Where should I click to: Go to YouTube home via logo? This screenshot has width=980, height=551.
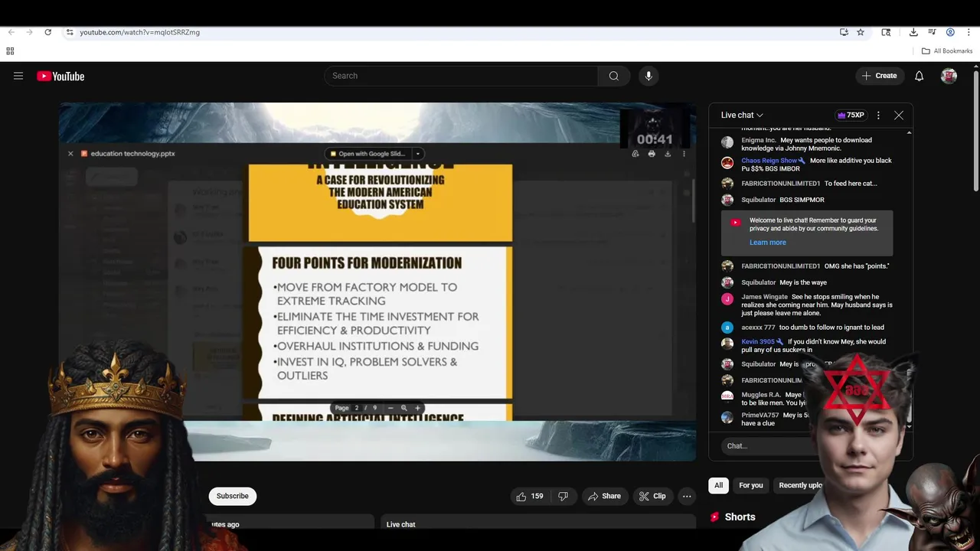[x=60, y=76]
